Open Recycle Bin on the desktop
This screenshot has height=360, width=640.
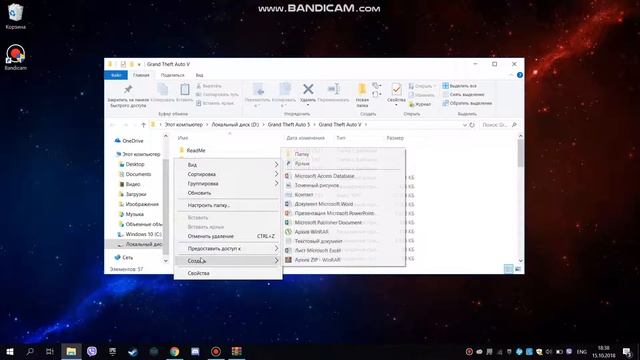(x=16, y=16)
